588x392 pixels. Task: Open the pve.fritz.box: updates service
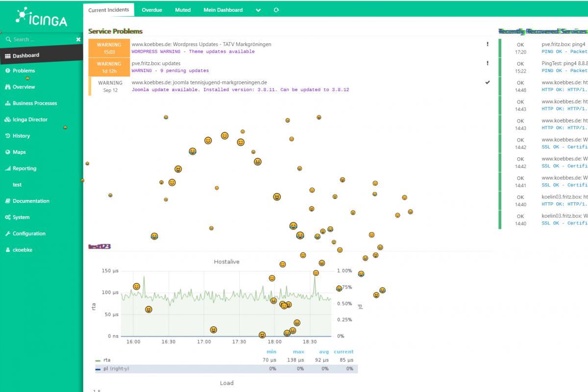(x=156, y=64)
